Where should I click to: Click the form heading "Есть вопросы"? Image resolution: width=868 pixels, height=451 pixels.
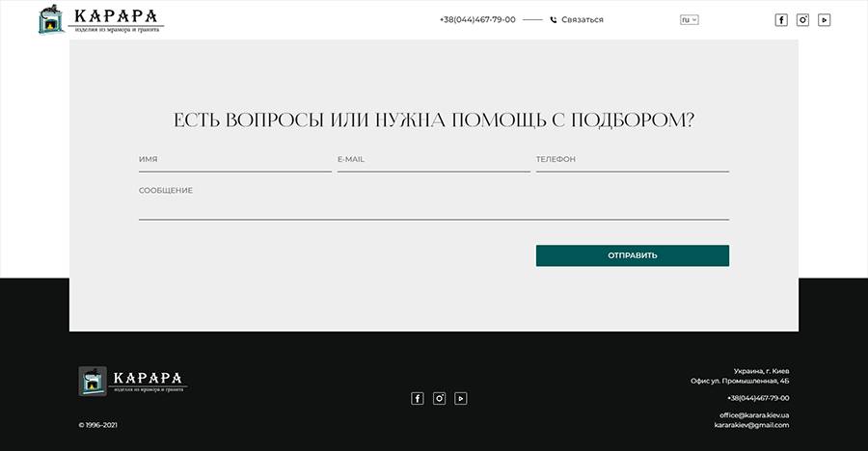coord(433,120)
